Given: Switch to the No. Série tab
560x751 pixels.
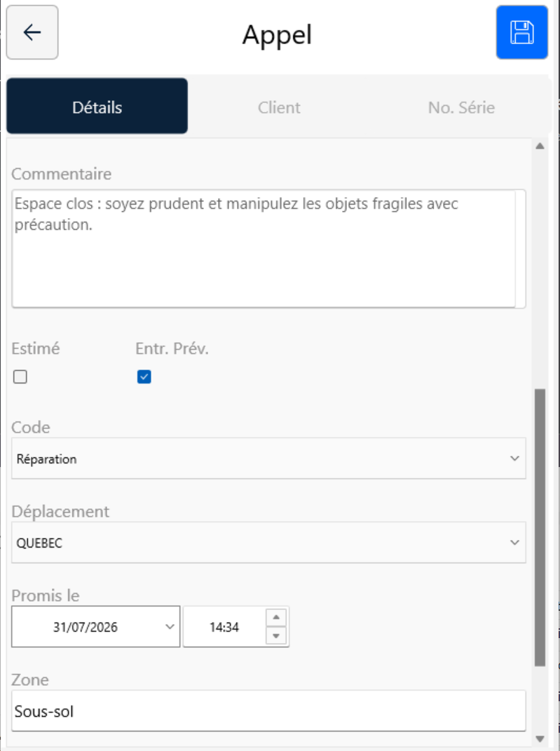Looking at the screenshot, I should pos(461,107).
